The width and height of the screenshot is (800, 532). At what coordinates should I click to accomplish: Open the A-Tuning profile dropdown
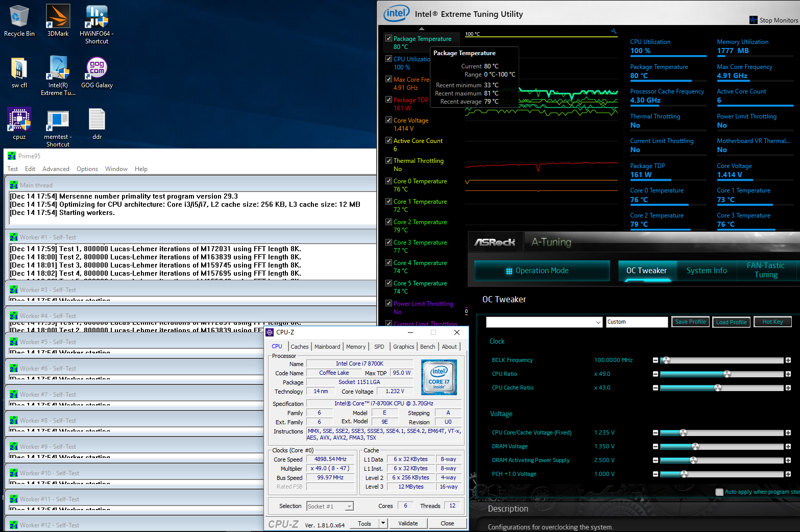pos(544,322)
